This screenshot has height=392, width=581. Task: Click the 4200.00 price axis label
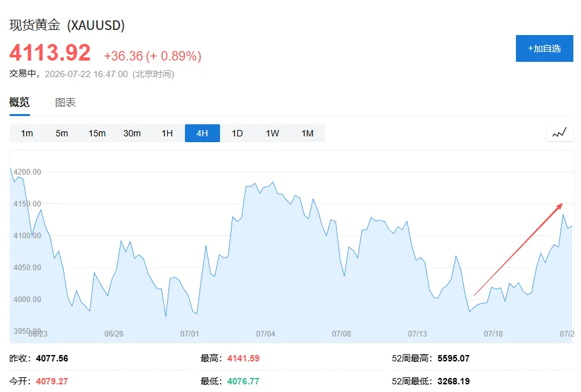coord(27,171)
